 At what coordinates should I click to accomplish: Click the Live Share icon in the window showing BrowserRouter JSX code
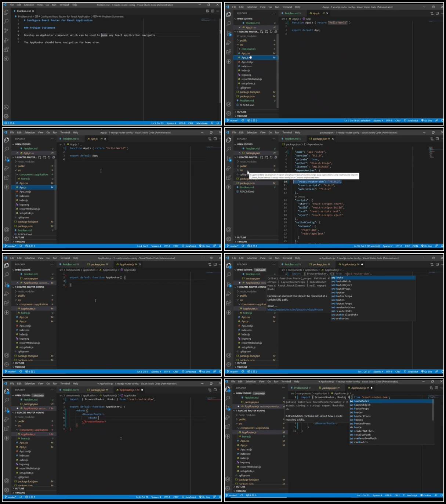(x=7, y=438)
